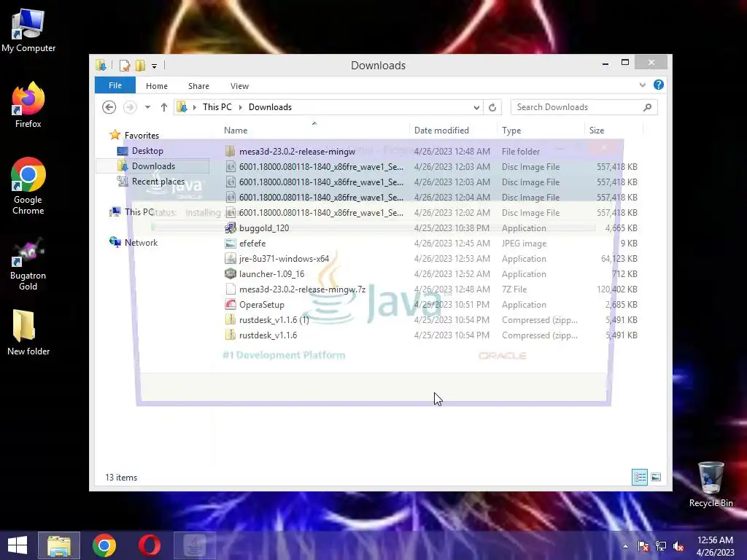Select mesa3d-23.0.2-release-mingw folder
747x560 pixels.
pyautogui.click(x=430, y=152)
